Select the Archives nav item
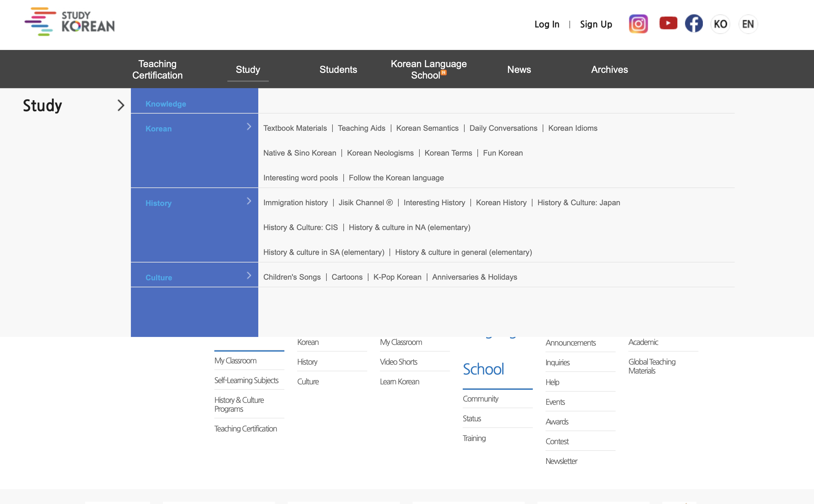Screen dimensions: 814x504 click(609, 69)
